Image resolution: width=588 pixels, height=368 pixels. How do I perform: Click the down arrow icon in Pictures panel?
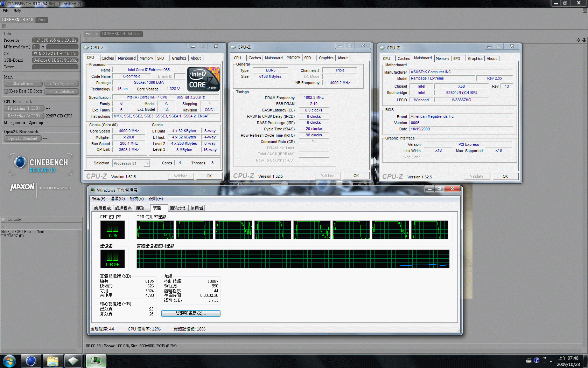click(584, 40)
